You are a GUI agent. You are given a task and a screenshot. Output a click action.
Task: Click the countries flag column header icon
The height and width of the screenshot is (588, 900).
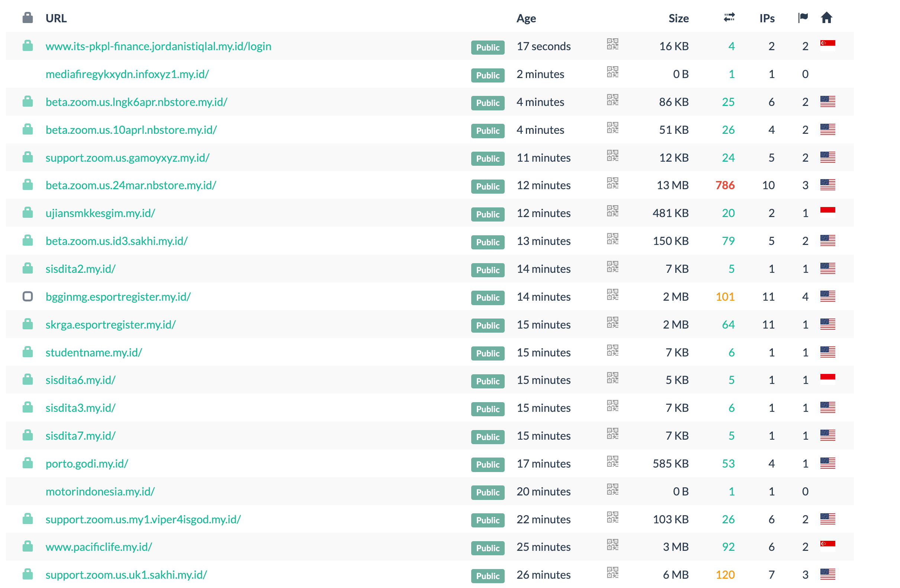coord(803,18)
